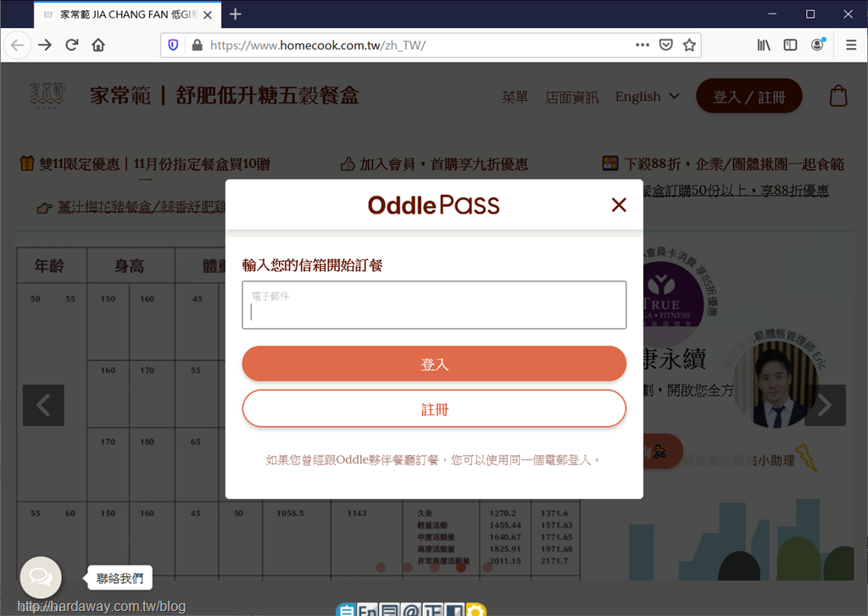Select the 家常範 JIA CHANG FAN tab
868x616 pixels.
pos(127,14)
